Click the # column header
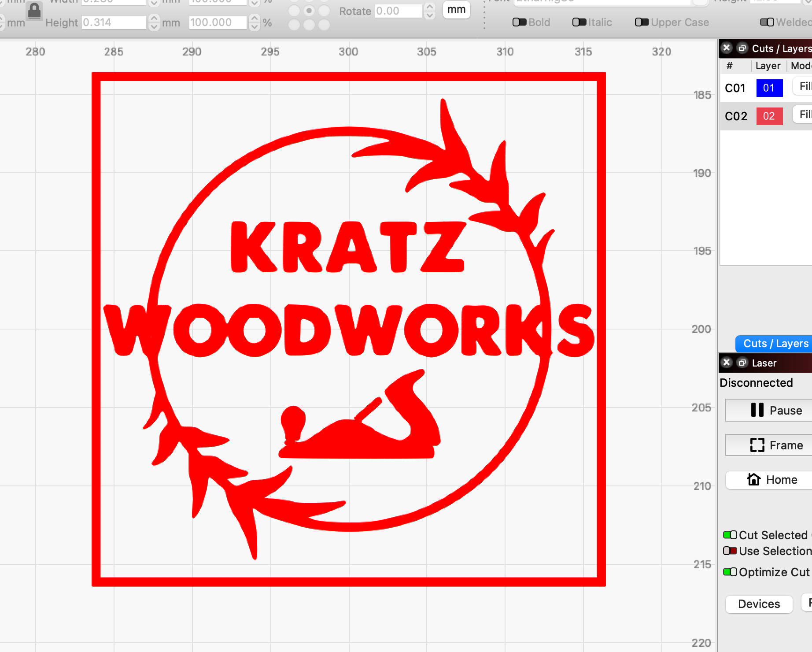 click(x=730, y=66)
